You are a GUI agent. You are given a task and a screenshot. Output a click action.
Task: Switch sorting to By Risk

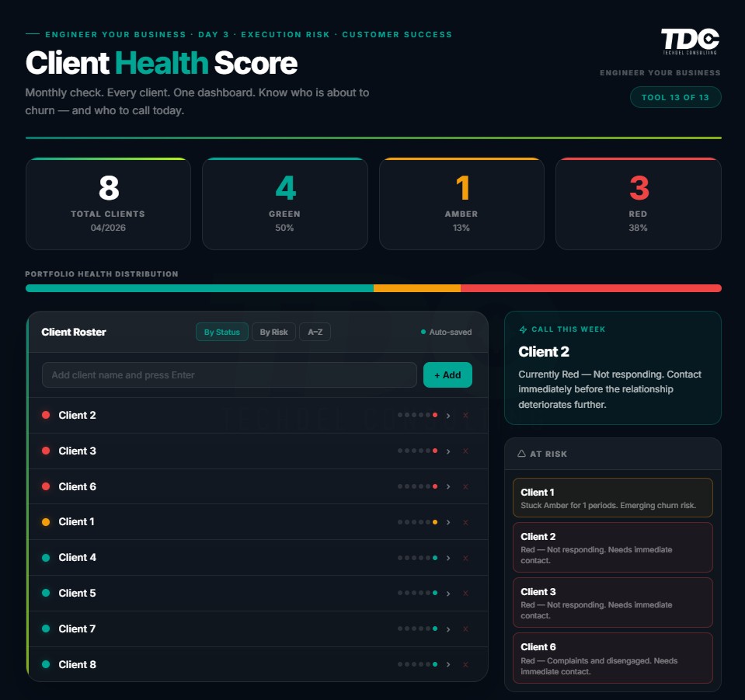pyautogui.click(x=273, y=331)
